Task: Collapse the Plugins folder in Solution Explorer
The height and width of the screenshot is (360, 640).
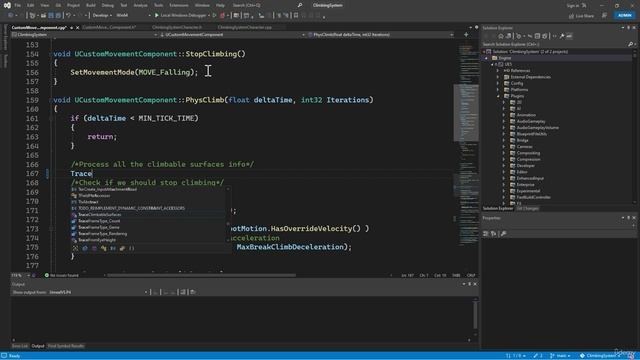Action: 498,96
